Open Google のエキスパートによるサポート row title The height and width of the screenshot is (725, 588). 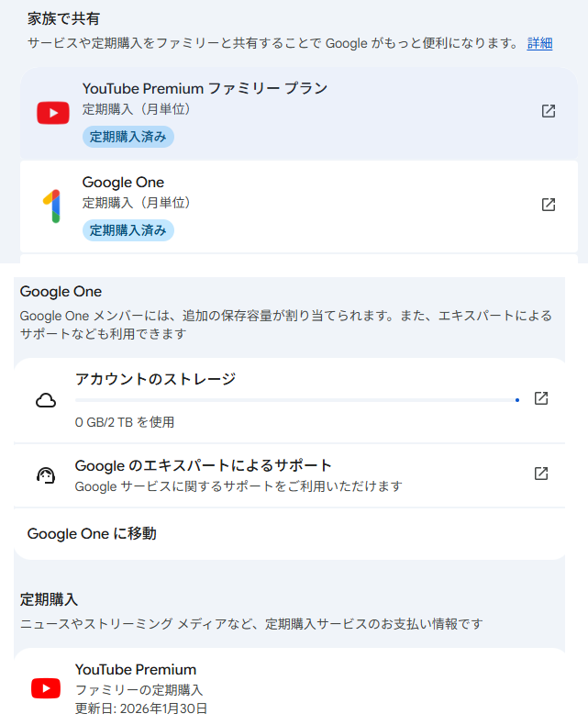point(203,465)
